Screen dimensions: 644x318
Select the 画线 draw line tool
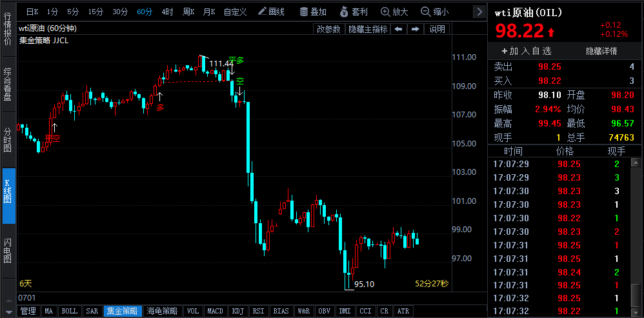click(x=270, y=12)
